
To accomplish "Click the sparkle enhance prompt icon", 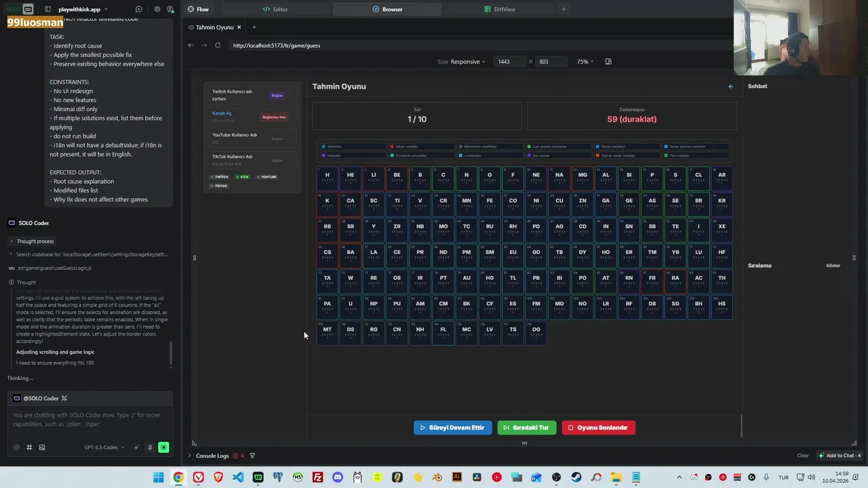I will [137, 447].
